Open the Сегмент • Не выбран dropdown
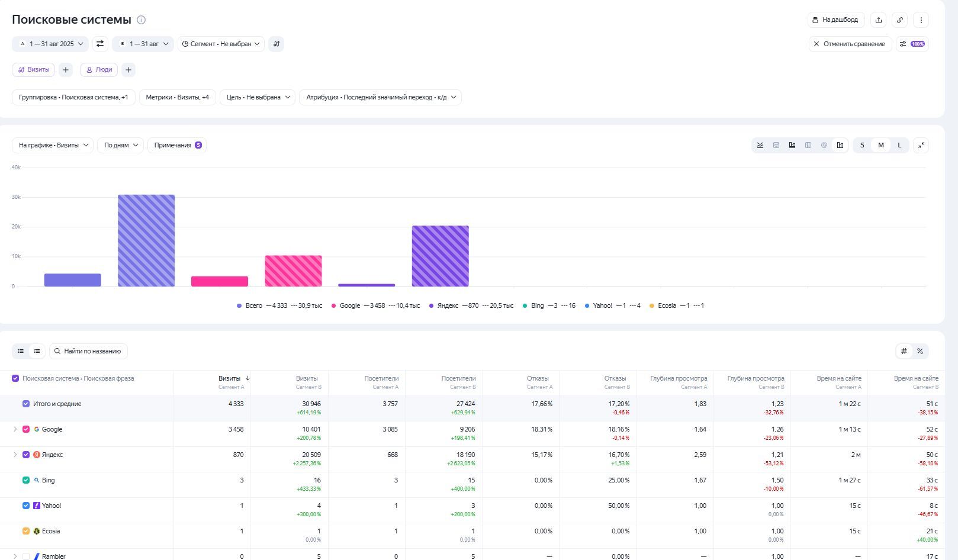Image resolution: width=958 pixels, height=560 pixels. point(221,44)
